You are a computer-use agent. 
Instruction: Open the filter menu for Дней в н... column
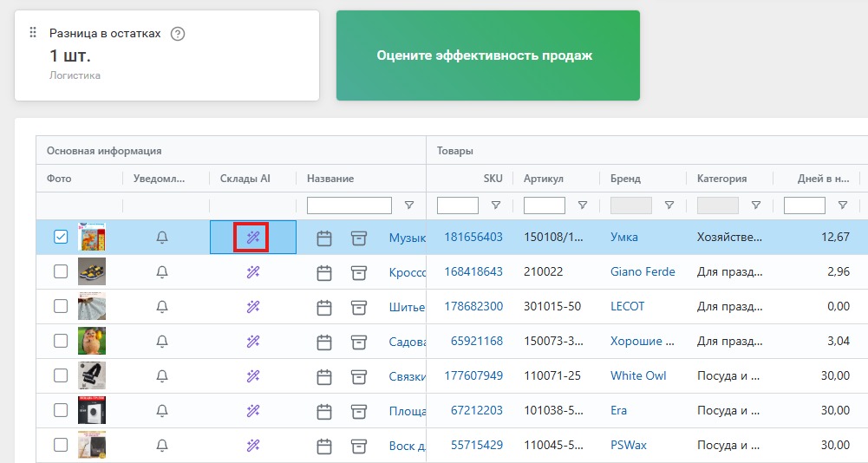tap(843, 205)
